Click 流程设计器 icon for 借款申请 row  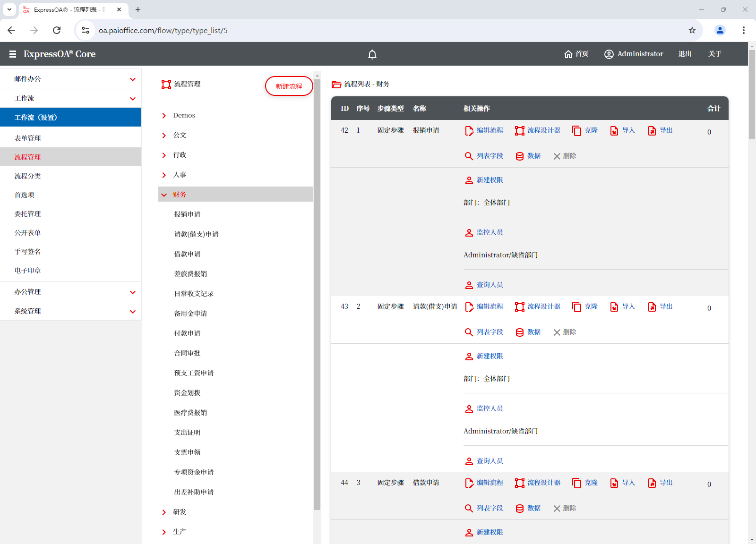520,483
